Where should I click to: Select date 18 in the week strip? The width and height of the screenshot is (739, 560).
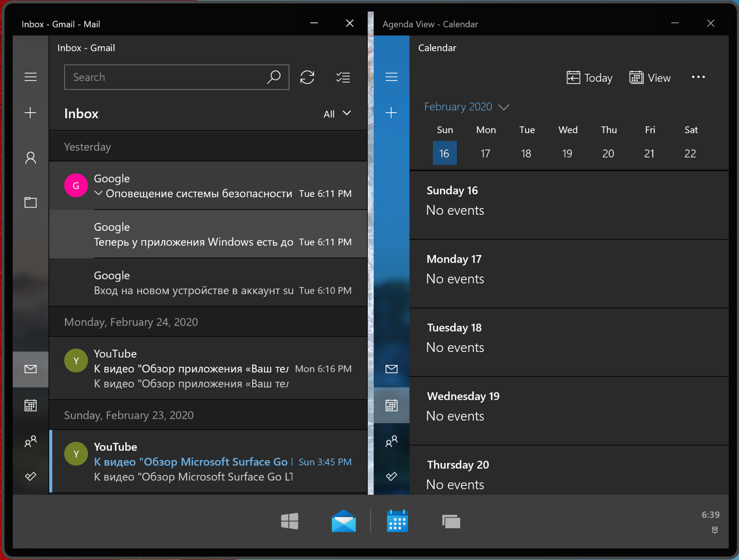tap(526, 153)
